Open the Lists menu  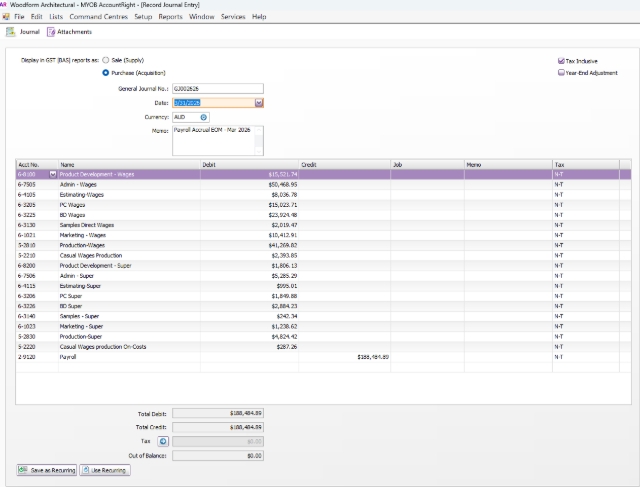[56, 17]
